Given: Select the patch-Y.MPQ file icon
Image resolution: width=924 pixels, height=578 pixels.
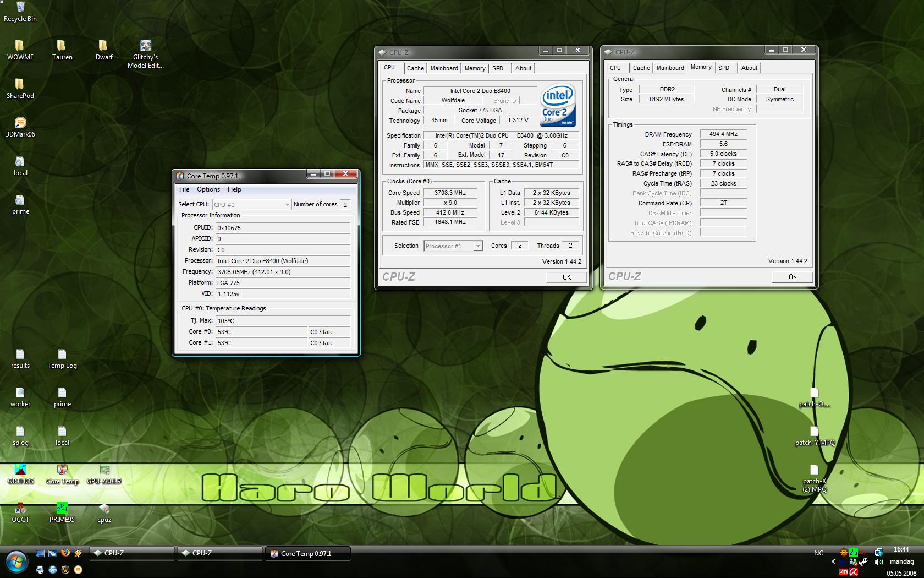Looking at the screenshot, I should click(x=815, y=435).
